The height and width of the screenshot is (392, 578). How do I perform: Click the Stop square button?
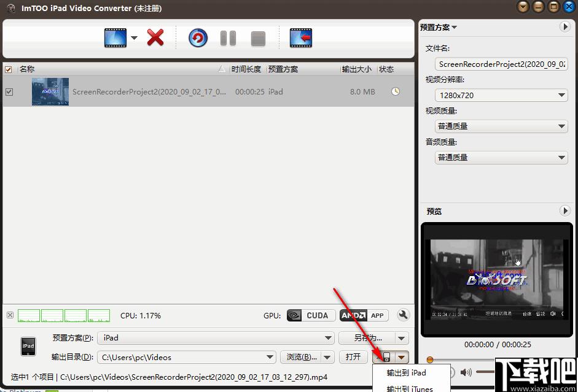[x=258, y=39]
